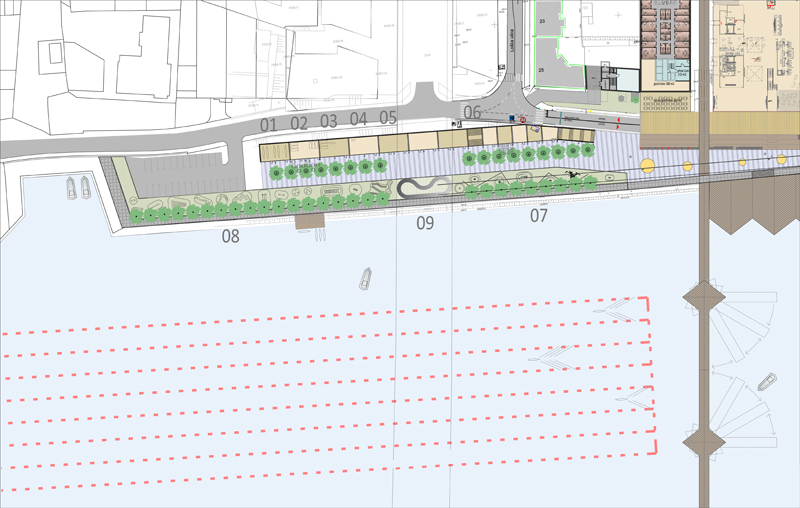Click the 08 label near the waterfront
800x508 pixels.
pos(231,237)
